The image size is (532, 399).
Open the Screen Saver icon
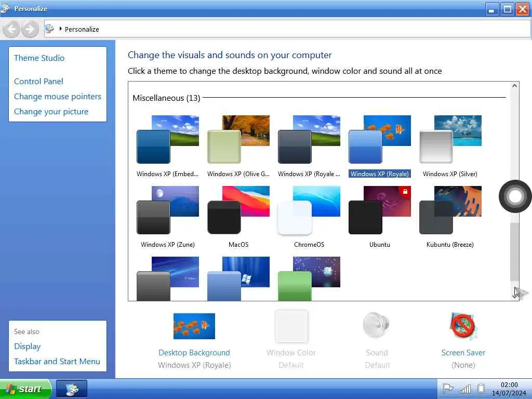point(463,326)
